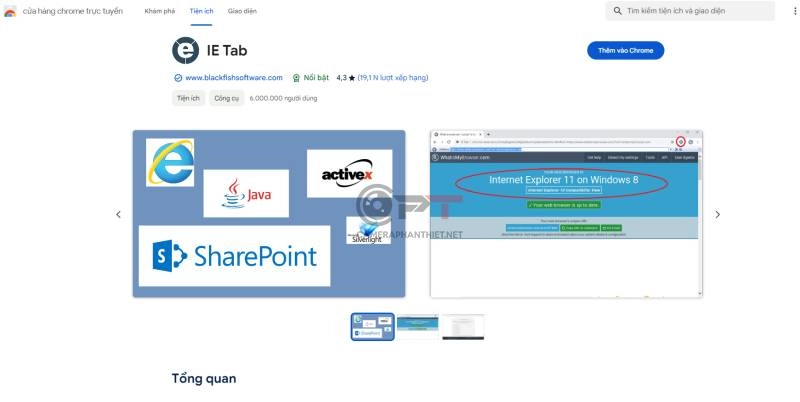Switch to the Khám phá tab
Viewport: 800px width, 402px height.
[160, 11]
